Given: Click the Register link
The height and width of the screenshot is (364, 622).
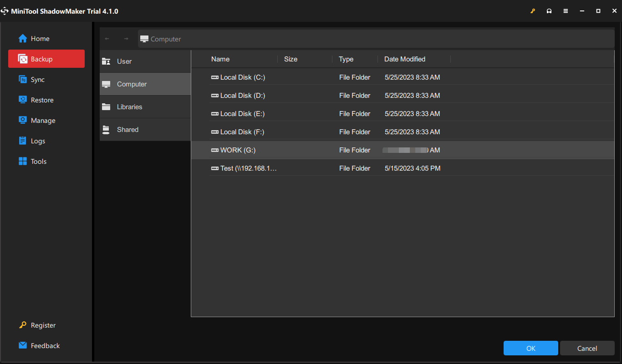Looking at the screenshot, I should coord(43,325).
